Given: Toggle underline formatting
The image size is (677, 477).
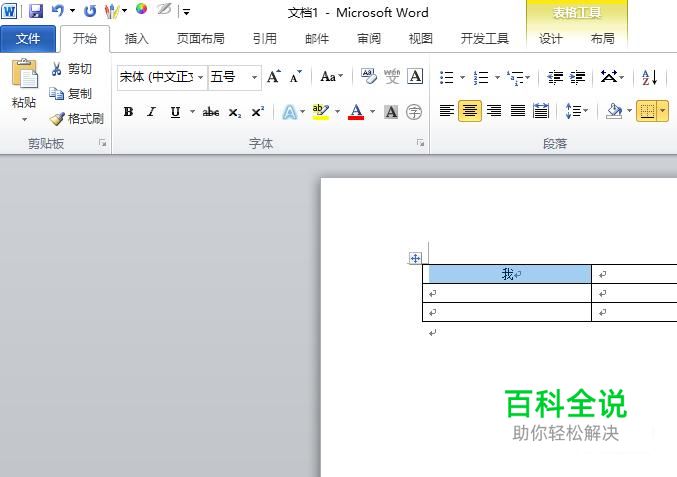Looking at the screenshot, I should pos(175,112).
